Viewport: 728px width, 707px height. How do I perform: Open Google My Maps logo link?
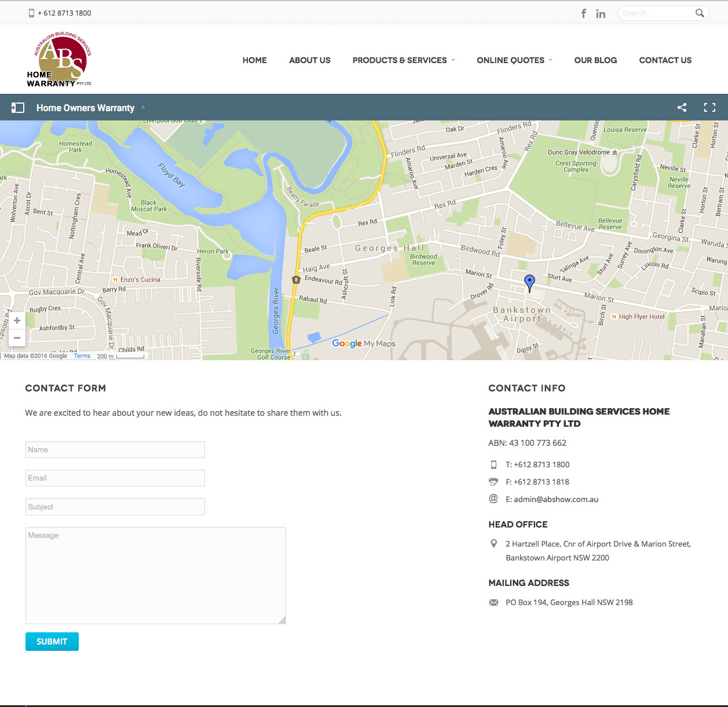(x=364, y=343)
